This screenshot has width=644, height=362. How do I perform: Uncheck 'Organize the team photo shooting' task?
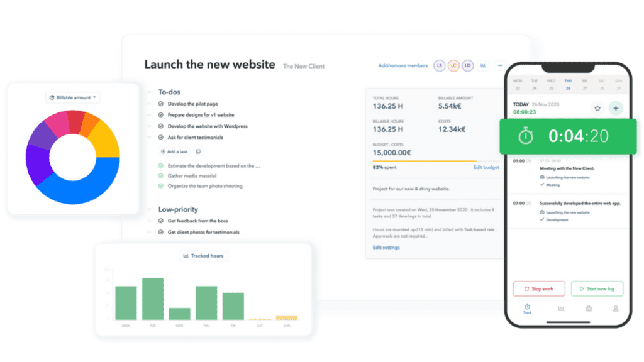[x=161, y=186]
